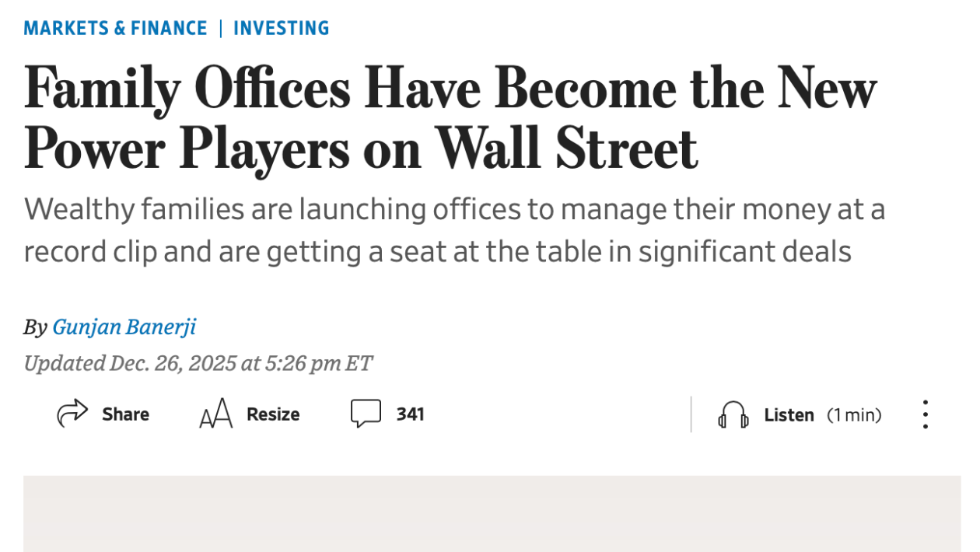
Task: Click the 341 comments count
Action: tap(410, 414)
